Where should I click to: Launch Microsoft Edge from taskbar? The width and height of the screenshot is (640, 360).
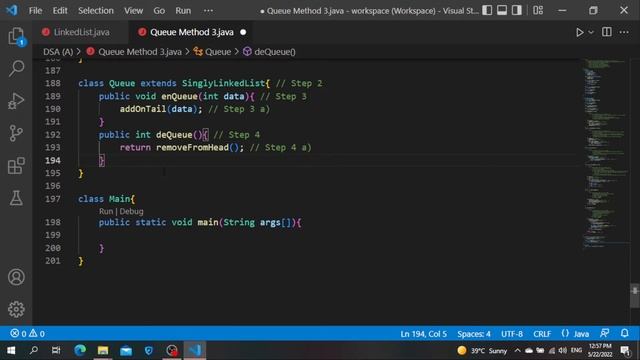pyautogui.click(x=80, y=351)
